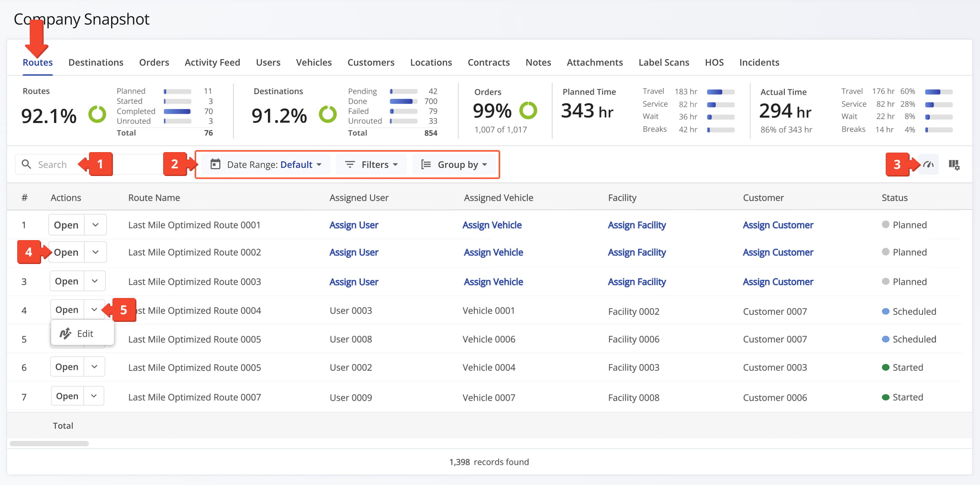This screenshot has width=980, height=485.
Task: Open the Users tab
Action: [x=268, y=62]
